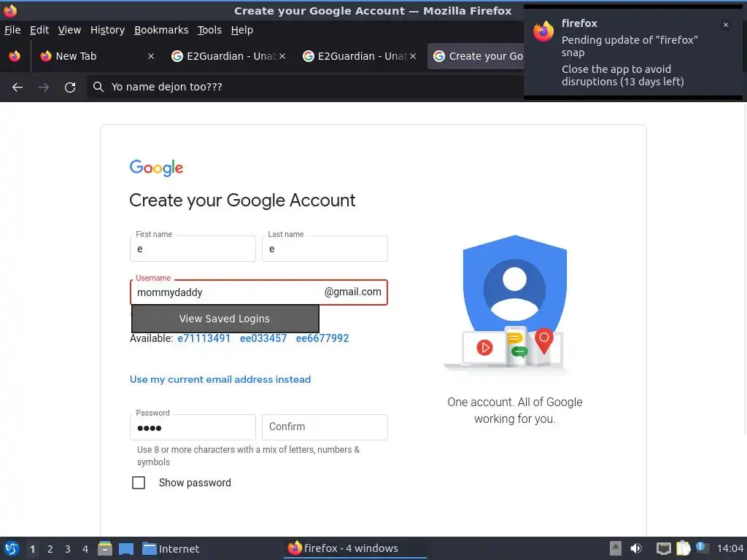Viewport: 747px width, 560px height.
Task: Open the Bookmarks menu
Action: coord(161,30)
